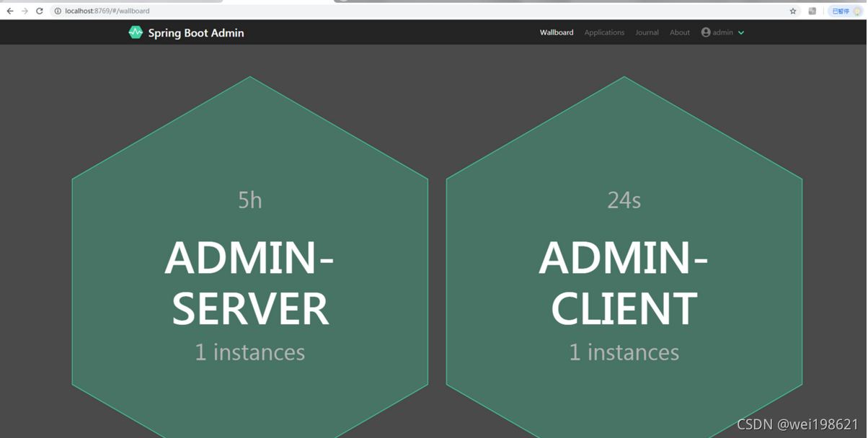Click the browser back arrow
Screen dimensions: 868x438
point(9,11)
